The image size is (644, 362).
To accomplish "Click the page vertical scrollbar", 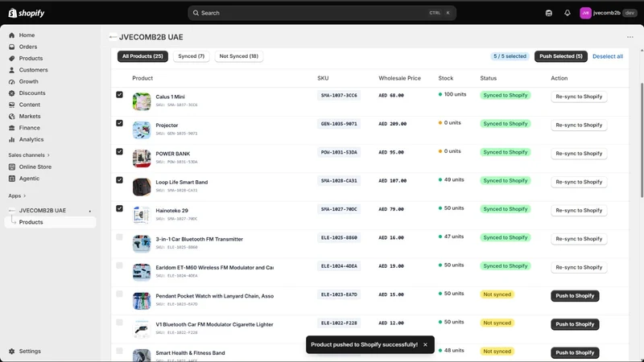I will [x=642, y=139].
